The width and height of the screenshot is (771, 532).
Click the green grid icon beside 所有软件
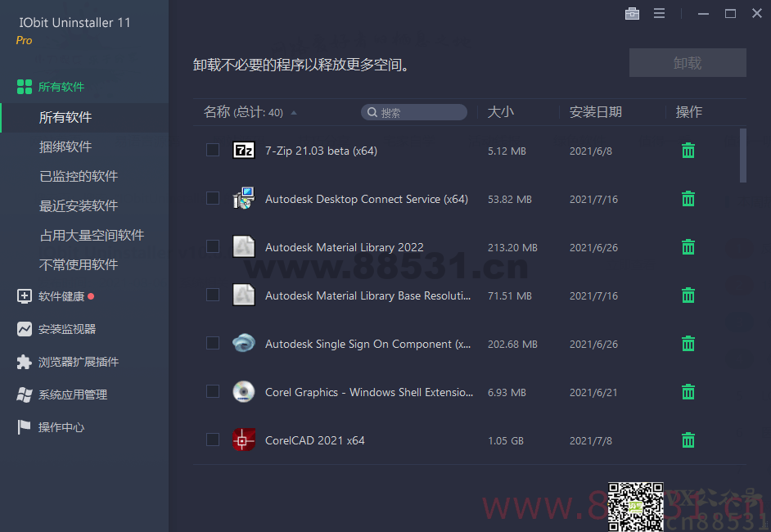(x=24, y=87)
